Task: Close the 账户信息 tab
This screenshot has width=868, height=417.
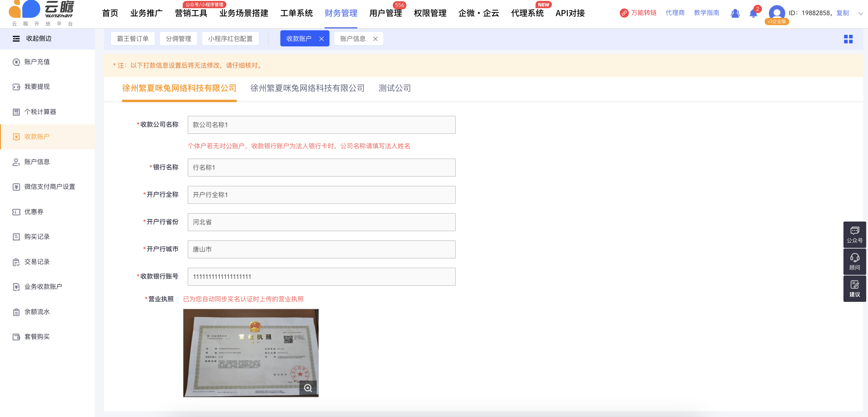Action: click(375, 39)
